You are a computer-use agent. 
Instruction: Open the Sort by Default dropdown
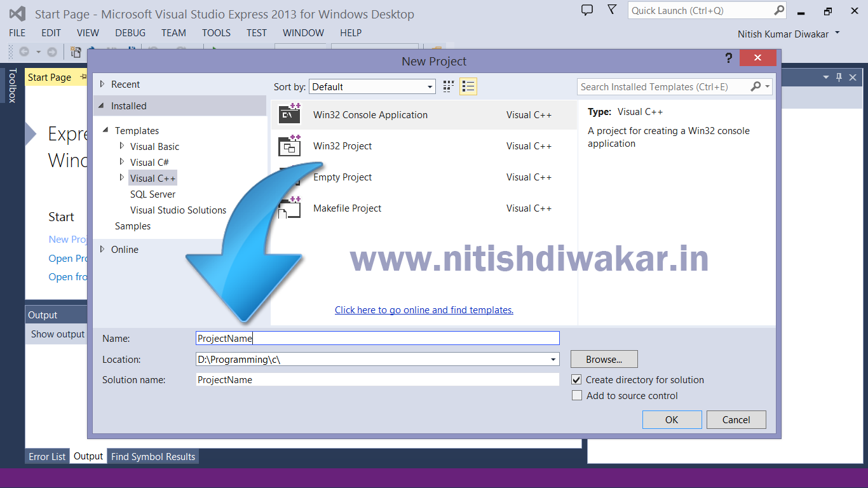tap(372, 86)
